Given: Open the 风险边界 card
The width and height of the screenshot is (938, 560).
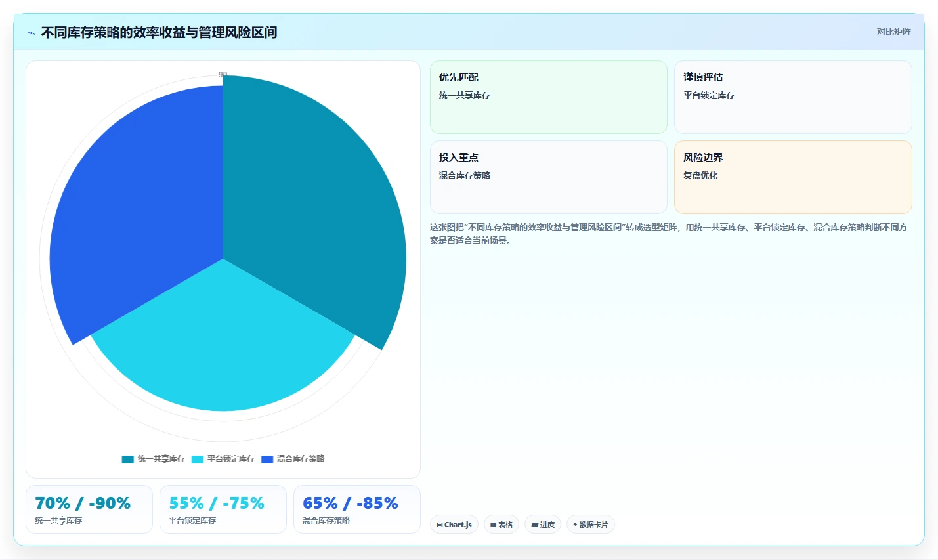Looking at the screenshot, I should click(x=793, y=177).
